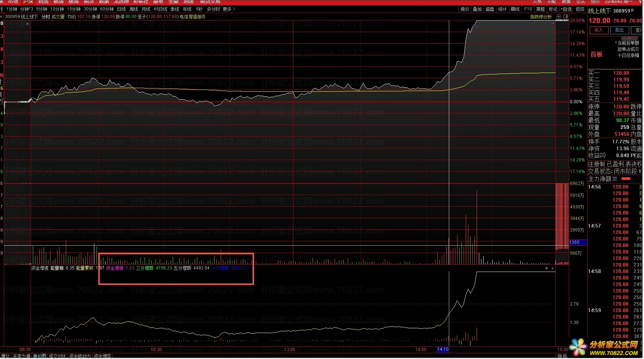Click the 五分增额 indicator value label
The height and width of the screenshot is (359, 644).
(192, 268)
